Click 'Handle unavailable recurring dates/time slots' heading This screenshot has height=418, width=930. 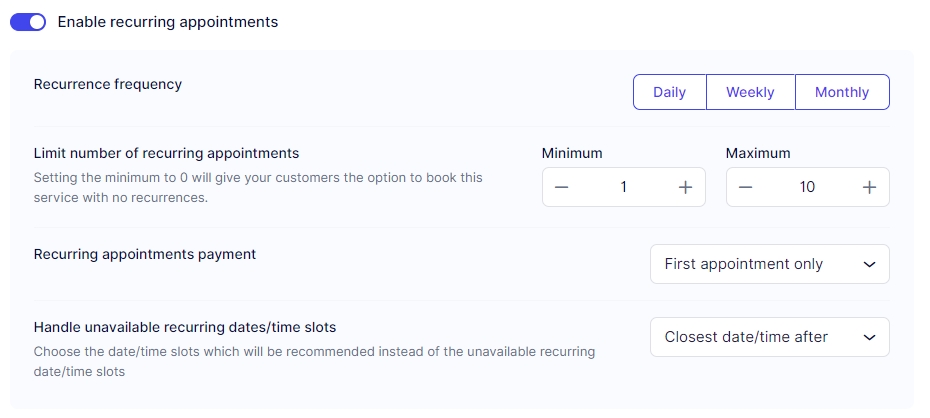click(x=185, y=327)
